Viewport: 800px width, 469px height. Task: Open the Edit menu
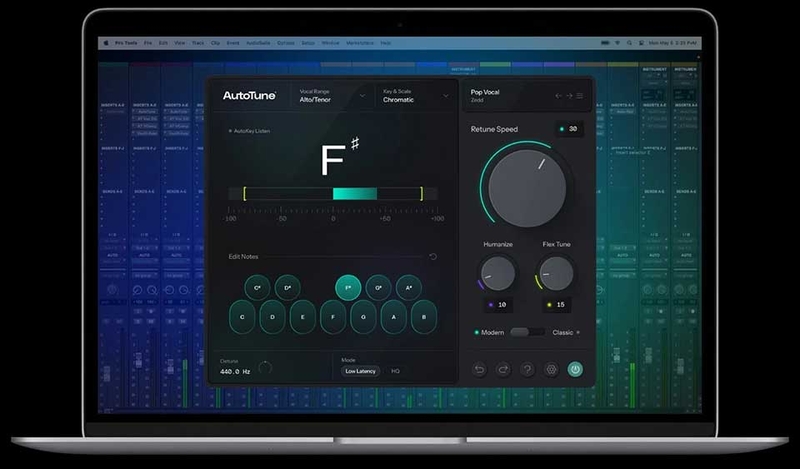pos(163,43)
